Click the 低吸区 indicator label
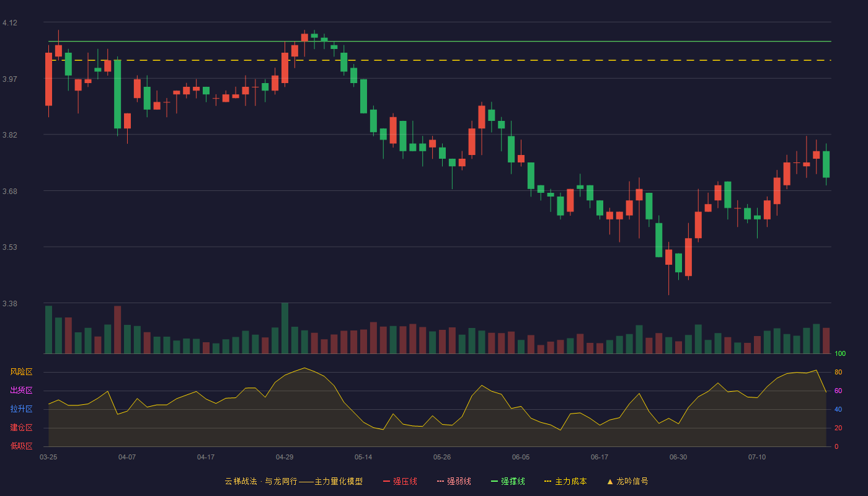This screenshot has width=868, height=496. point(21,446)
